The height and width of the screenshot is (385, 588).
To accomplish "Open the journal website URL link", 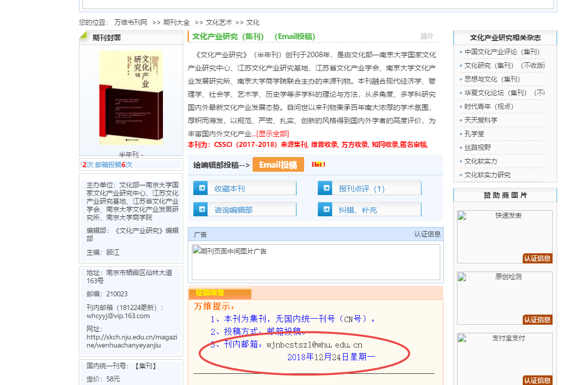I will click(132, 341).
